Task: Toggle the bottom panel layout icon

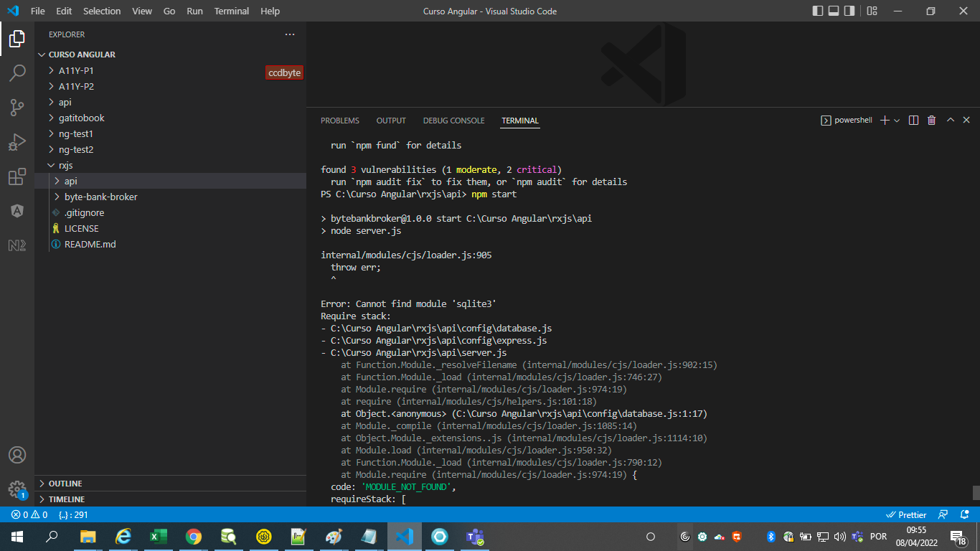Action: coord(834,11)
